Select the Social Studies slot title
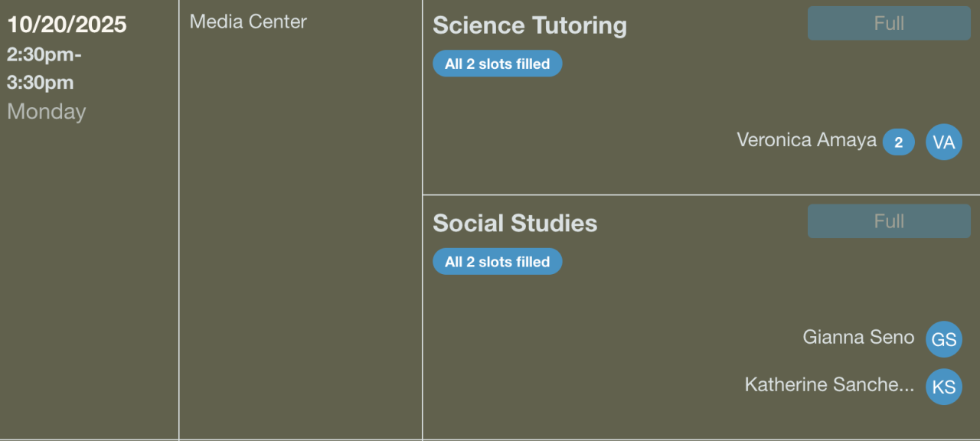The width and height of the screenshot is (980, 441). click(x=515, y=223)
